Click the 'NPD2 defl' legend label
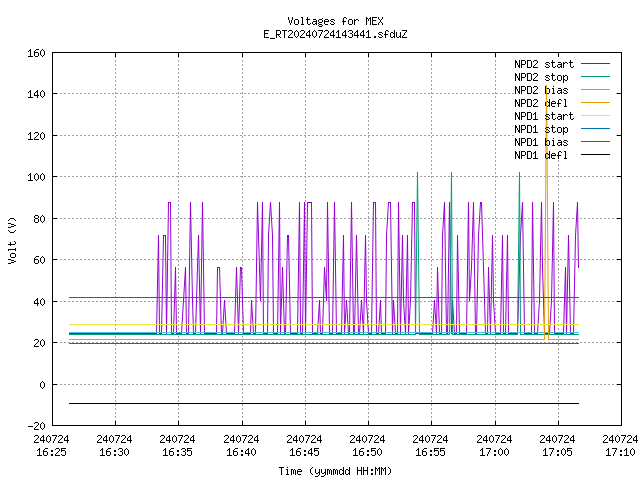 tap(541, 103)
